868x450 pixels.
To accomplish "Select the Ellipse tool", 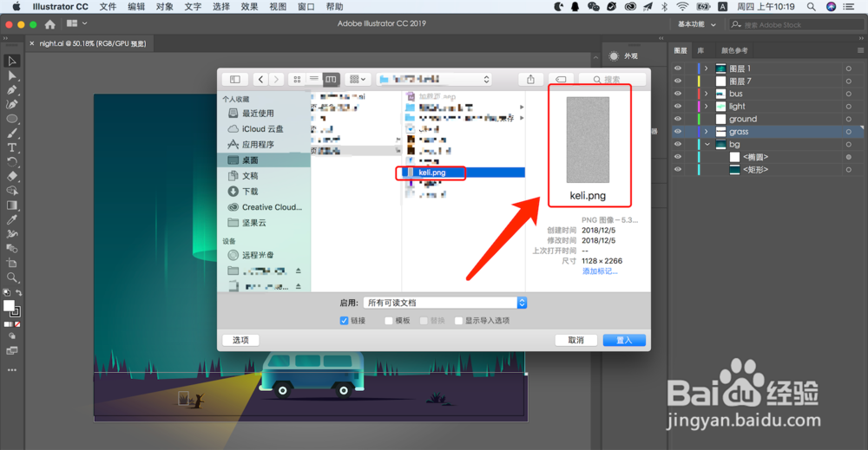I will click(x=12, y=119).
